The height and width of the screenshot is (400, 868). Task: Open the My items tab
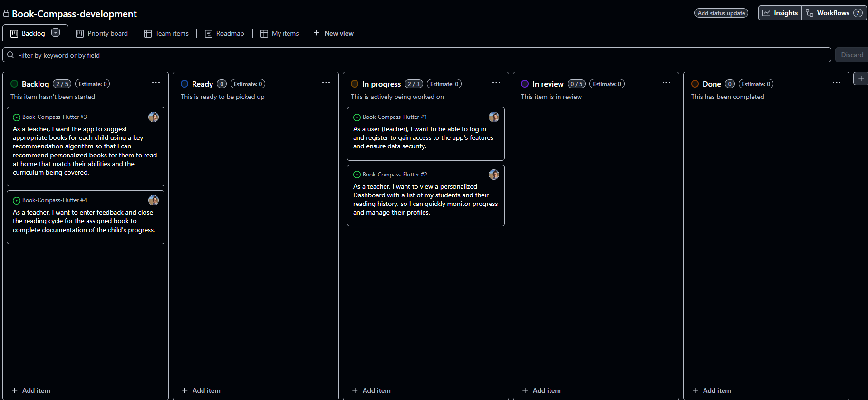pyautogui.click(x=280, y=33)
